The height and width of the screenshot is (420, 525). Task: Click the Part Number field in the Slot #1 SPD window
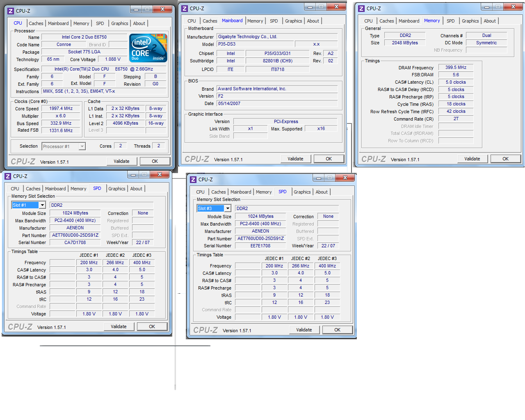75,235
